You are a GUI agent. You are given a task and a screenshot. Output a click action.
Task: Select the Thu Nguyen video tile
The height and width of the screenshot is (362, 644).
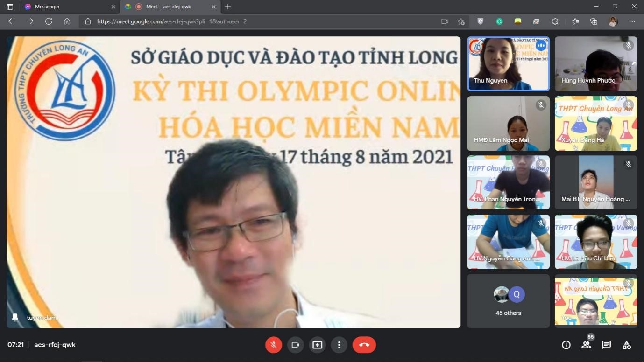coord(508,63)
